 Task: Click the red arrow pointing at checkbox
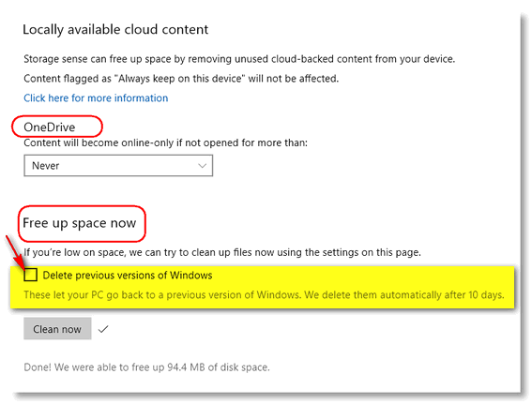tap(15, 253)
